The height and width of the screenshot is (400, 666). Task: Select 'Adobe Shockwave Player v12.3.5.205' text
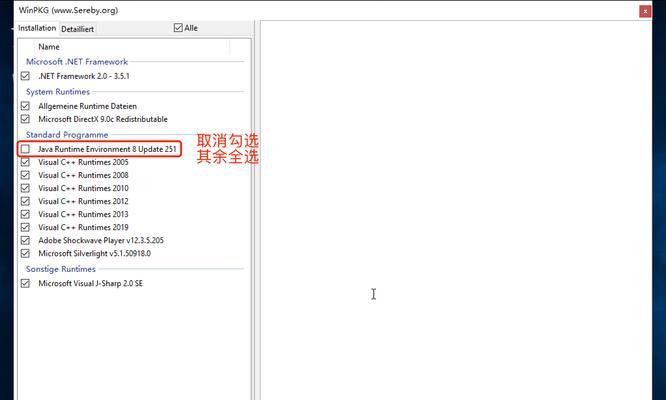(x=101, y=240)
